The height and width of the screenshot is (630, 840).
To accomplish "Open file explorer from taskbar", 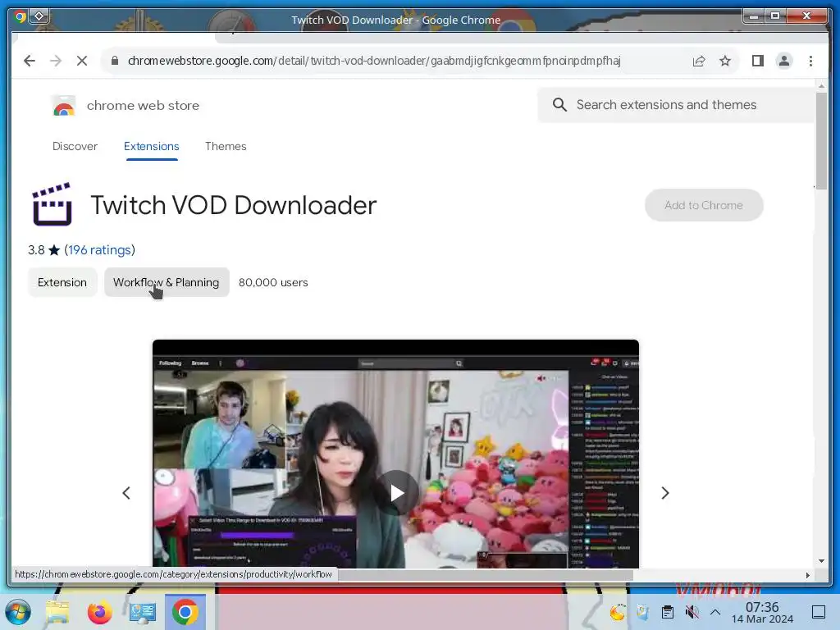I will click(x=57, y=612).
